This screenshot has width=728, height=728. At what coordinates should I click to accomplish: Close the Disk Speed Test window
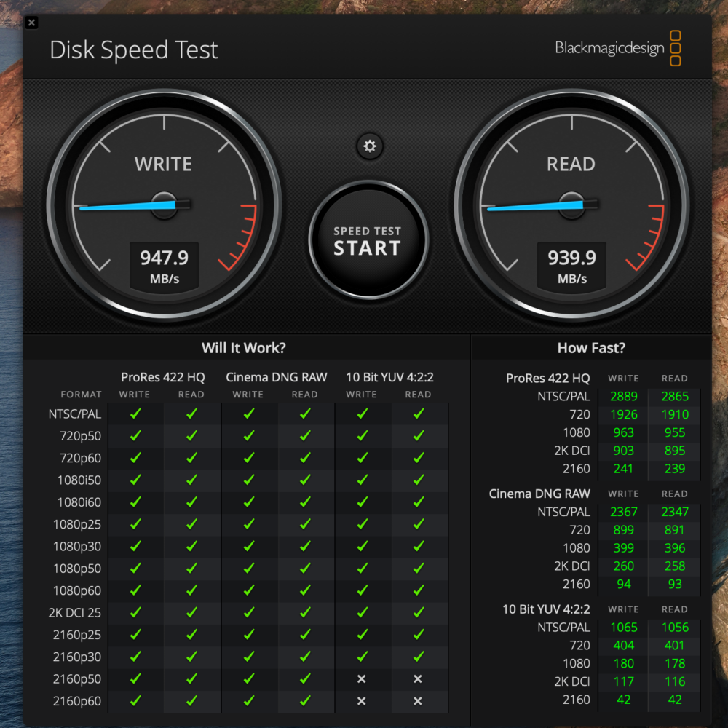pyautogui.click(x=31, y=23)
